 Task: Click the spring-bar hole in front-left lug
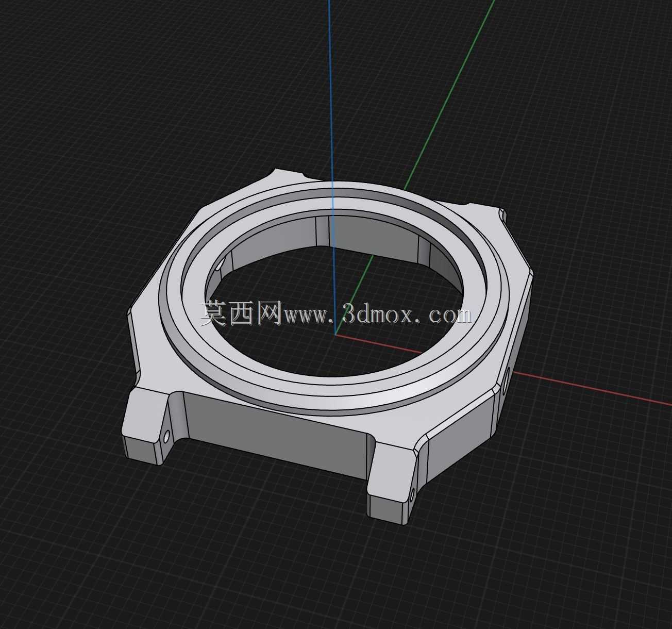pos(166,438)
